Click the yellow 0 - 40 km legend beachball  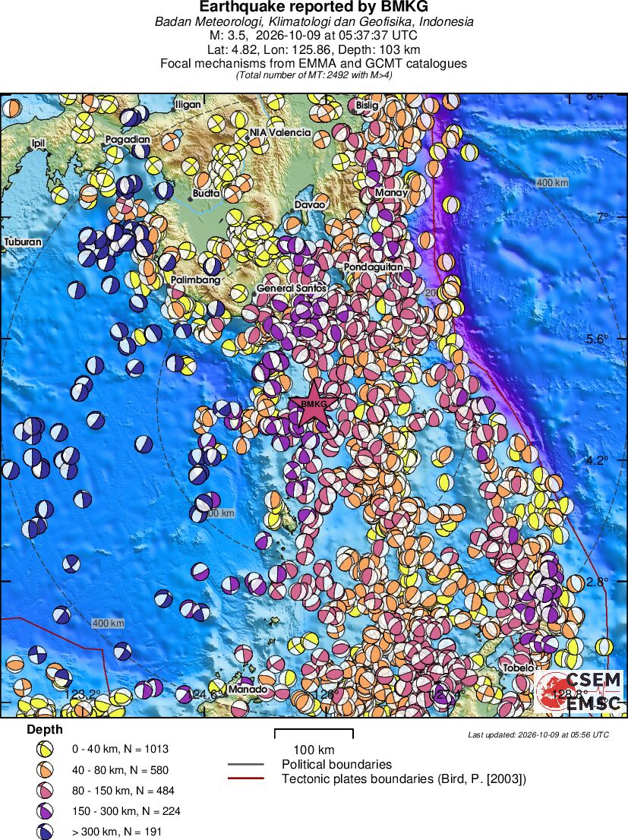[x=45, y=749]
